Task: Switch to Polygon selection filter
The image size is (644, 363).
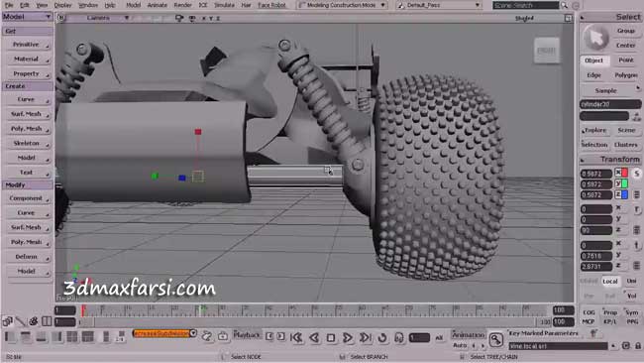Action: pyautogui.click(x=626, y=75)
